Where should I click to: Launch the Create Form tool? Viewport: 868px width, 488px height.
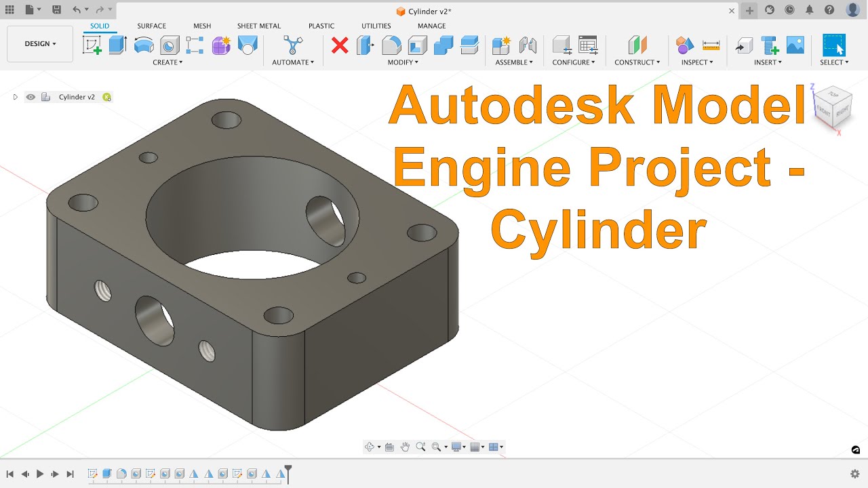(x=221, y=45)
